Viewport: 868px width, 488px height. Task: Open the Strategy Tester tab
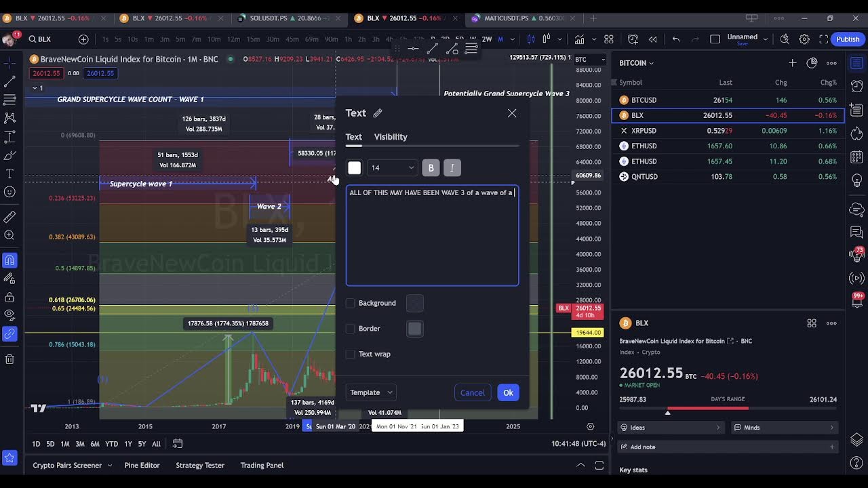(x=200, y=465)
